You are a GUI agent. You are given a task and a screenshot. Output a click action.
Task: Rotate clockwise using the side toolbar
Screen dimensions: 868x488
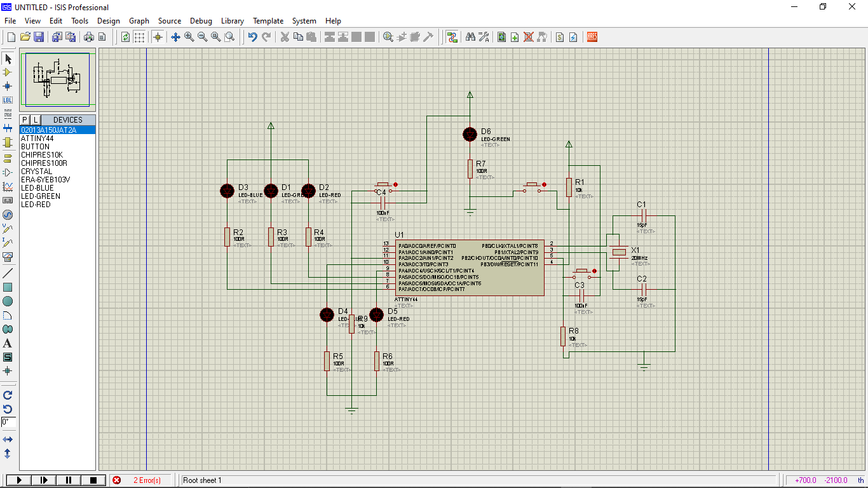tap(8, 395)
